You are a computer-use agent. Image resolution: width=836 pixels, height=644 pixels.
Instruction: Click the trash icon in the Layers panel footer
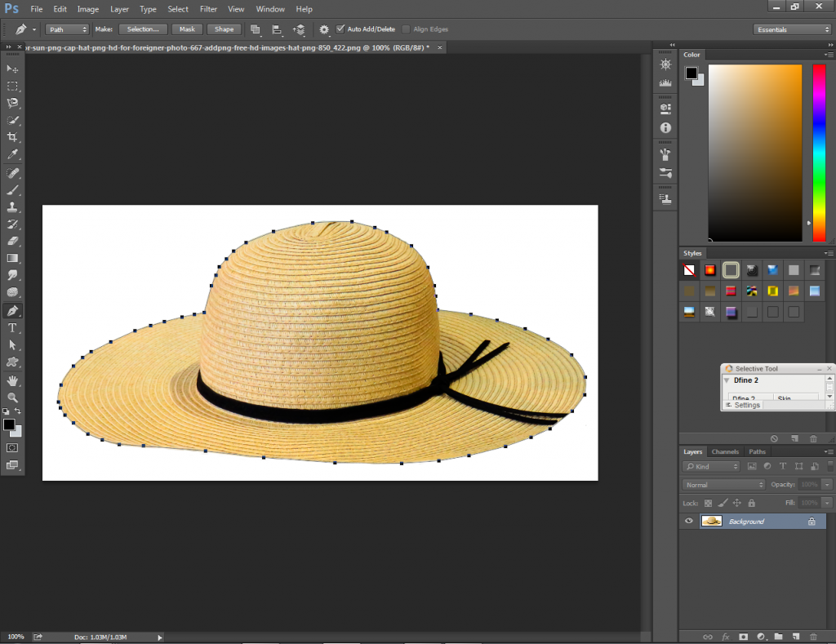[813, 637]
